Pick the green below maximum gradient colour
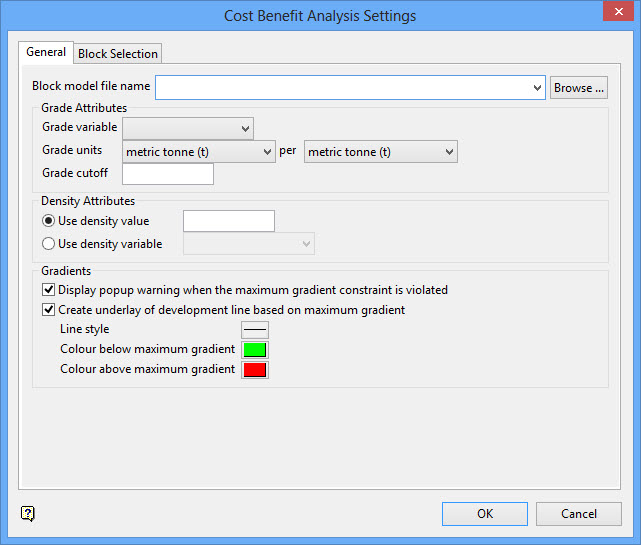This screenshot has width=641, height=545. click(255, 350)
